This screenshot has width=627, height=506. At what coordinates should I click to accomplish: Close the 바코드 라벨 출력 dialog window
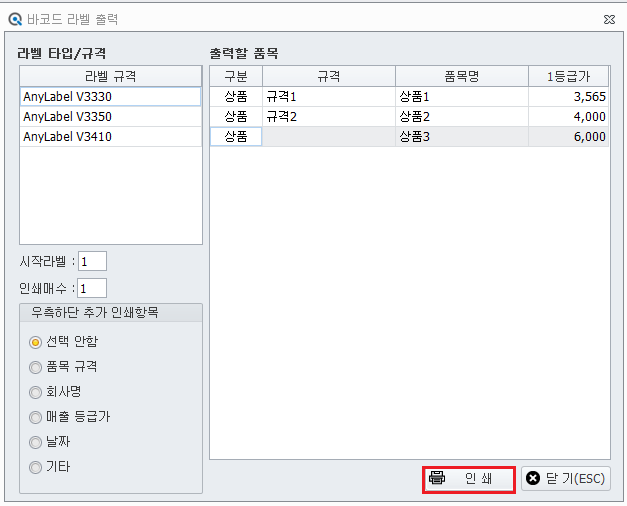tap(609, 19)
